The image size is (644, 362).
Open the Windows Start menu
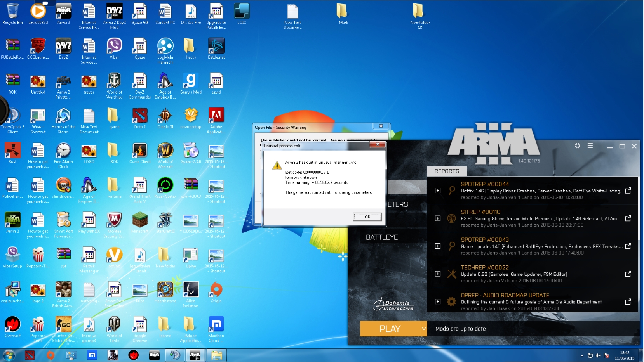click(x=9, y=355)
